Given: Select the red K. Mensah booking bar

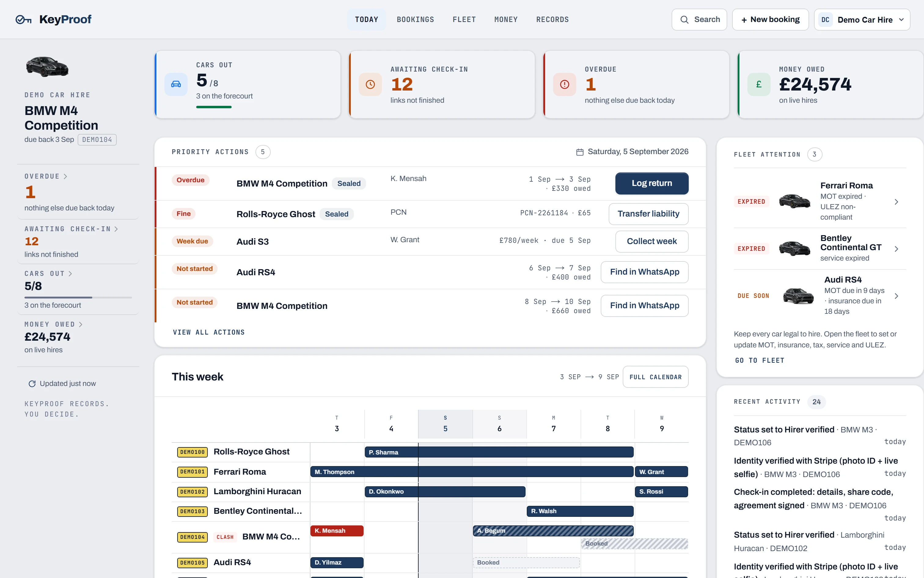Looking at the screenshot, I should pyautogui.click(x=337, y=531).
